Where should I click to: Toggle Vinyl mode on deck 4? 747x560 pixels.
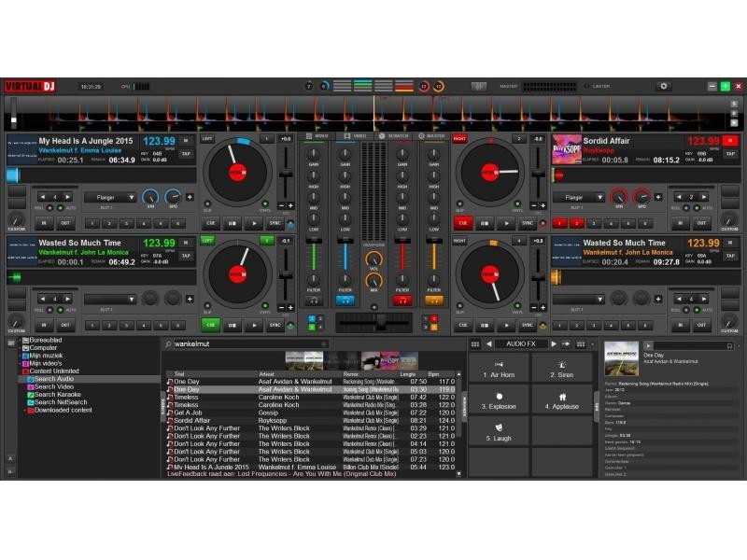click(x=518, y=306)
